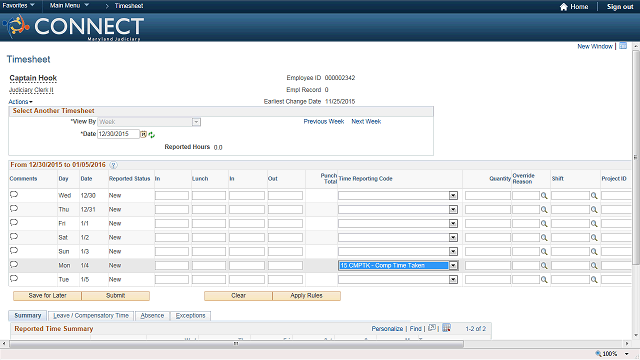Click Shift lookup magnifier on Tue row
This screenshot has height=360, width=640.
[x=594, y=280]
